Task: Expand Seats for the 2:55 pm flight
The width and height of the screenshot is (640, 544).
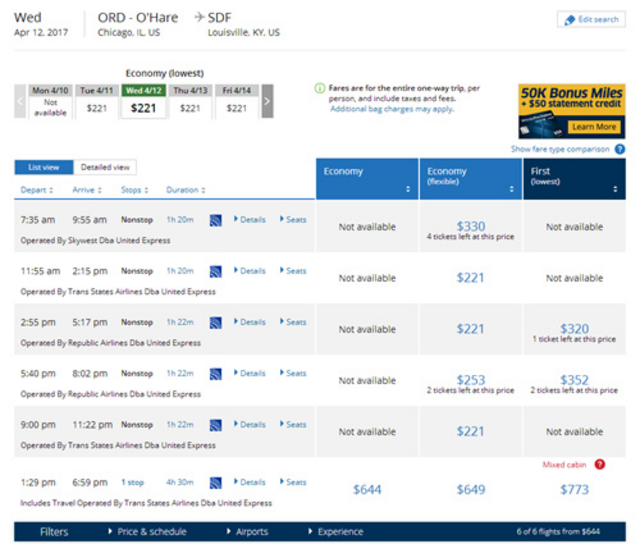Action: tap(293, 322)
